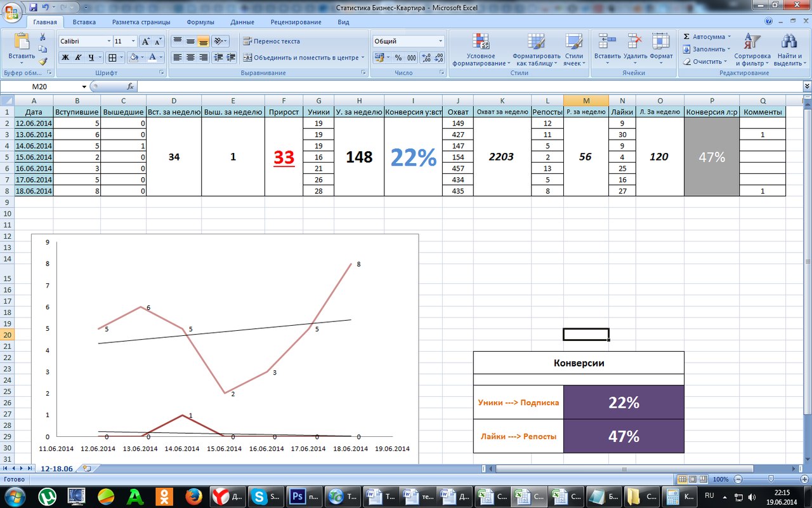
Task: Decrease decimal places
Action: (x=439, y=57)
